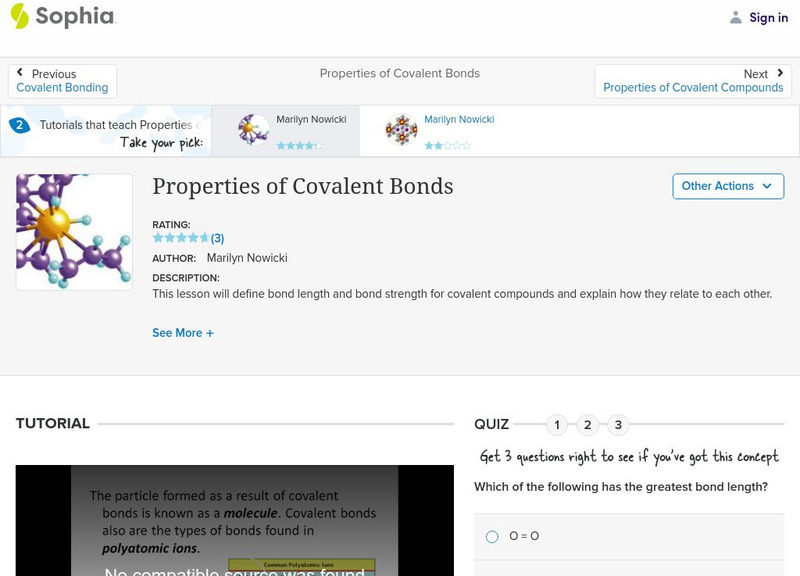800x576 pixels.
Task: Expand the See More description section
Action: [x=183, y=332]
